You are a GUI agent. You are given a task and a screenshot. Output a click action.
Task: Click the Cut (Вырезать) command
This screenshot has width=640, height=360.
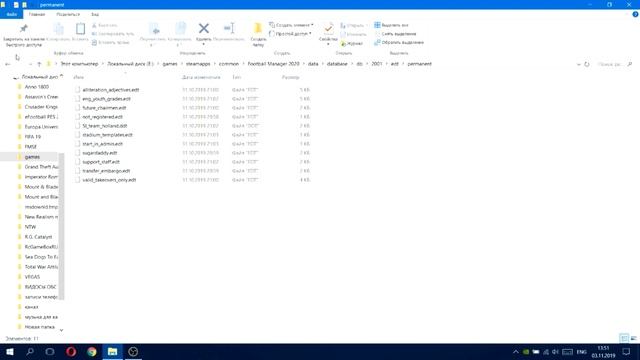[105, 25]
